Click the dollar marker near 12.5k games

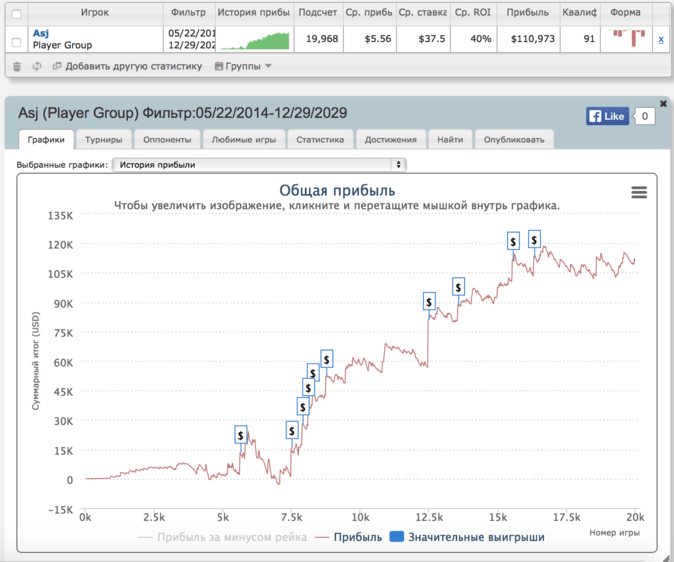[x=429, y=301]
